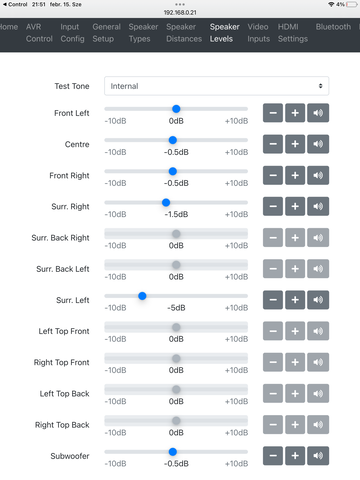Play test tone for Subwoofer
Viewport: 360px width, 480px height.
pyautogui.click(x=318, y=456)
